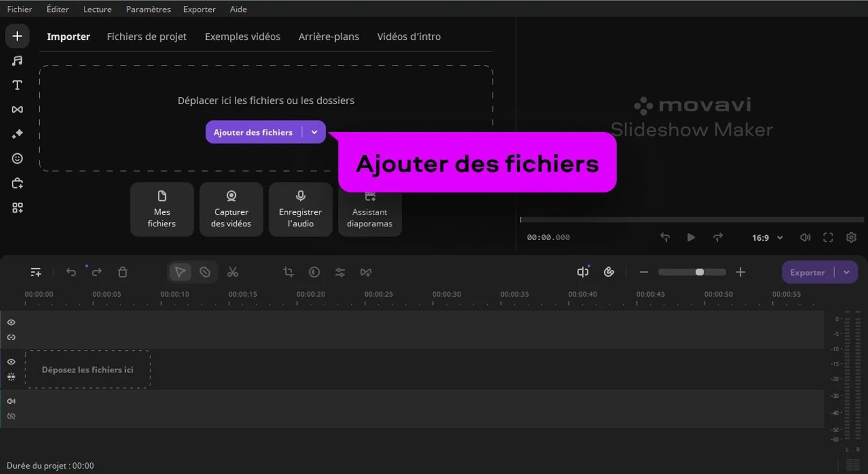Enter fullscreen preview mode
The width and height of the screenshot is (868, 474).
828,238
